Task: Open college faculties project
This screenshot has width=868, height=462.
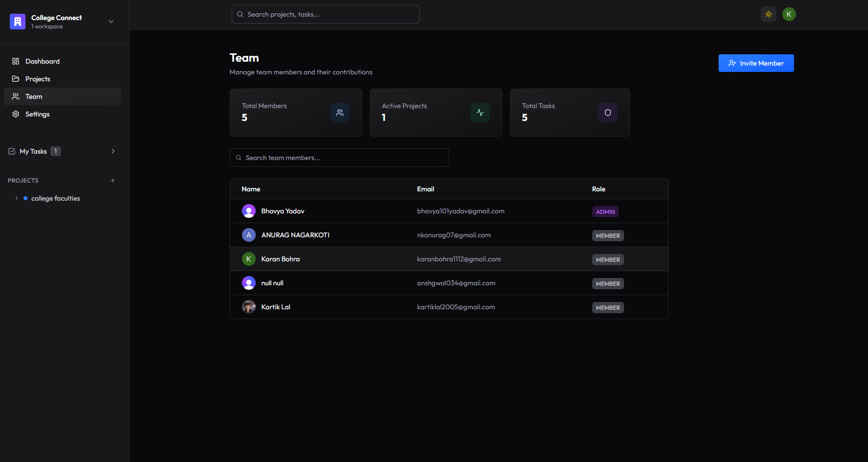Action: 55,198
